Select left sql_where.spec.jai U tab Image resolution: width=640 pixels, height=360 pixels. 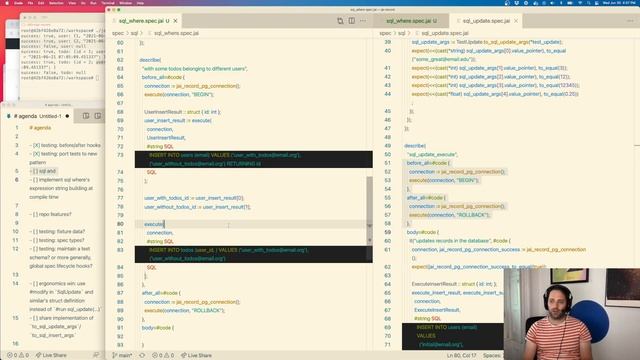(143, 20)
